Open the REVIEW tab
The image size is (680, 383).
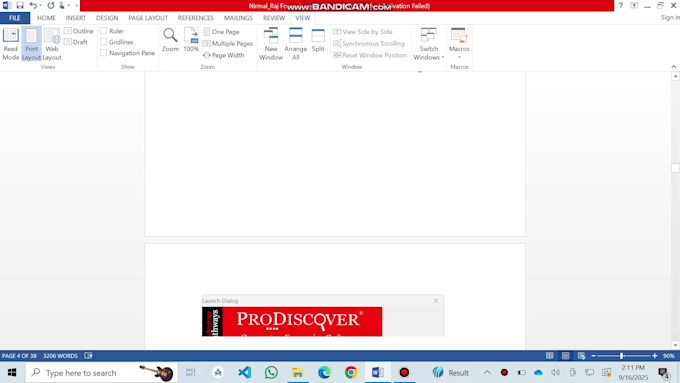(274, 18)
